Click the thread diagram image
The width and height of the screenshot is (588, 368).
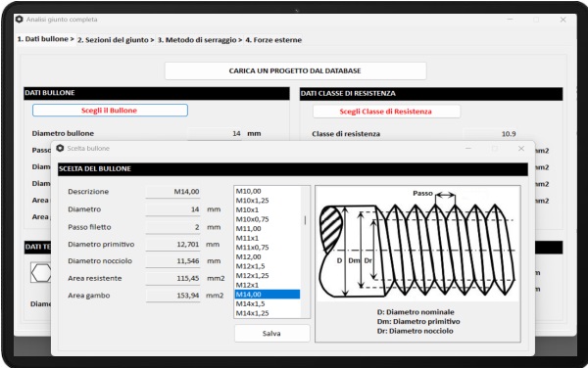click(x=417, y=244)
